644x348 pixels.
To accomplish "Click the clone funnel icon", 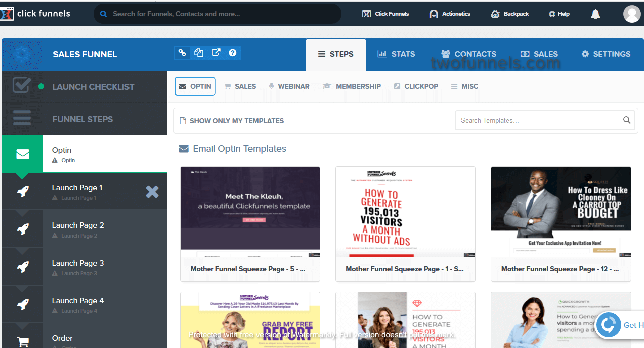I will pyautogui.click(x=199, y=53).
